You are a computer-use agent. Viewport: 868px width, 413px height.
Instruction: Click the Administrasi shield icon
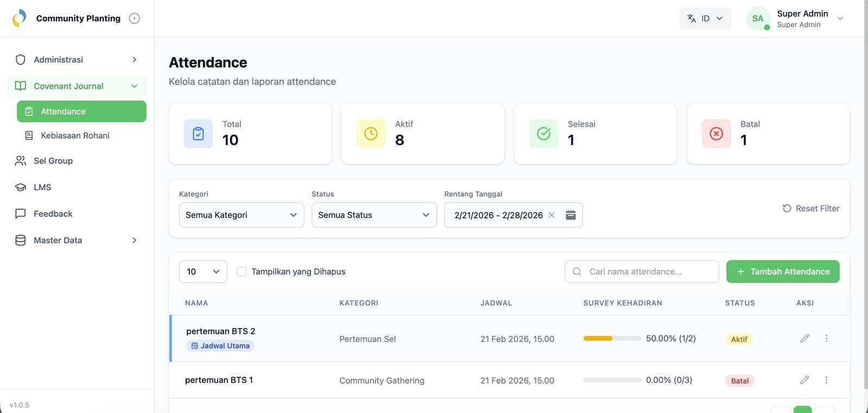21,60
